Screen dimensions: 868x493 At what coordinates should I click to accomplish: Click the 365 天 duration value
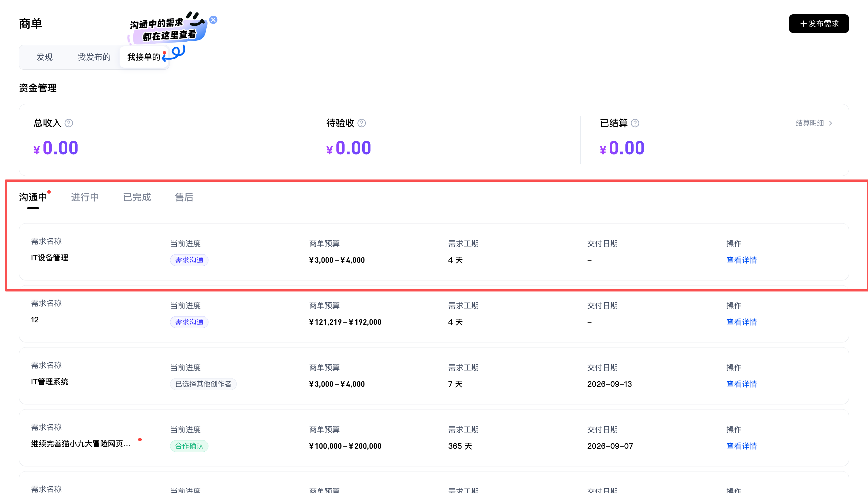[460, 446]
